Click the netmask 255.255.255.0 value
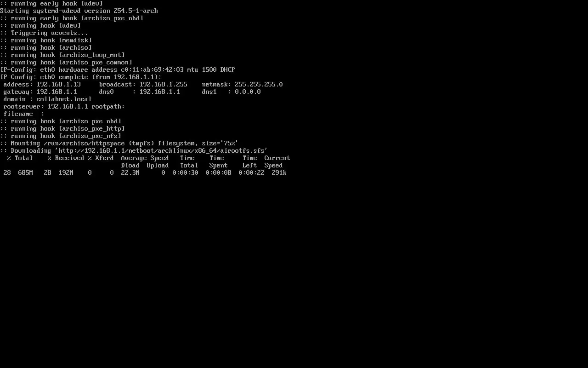This screenshot has width=588, height=368. click(259, 84)
